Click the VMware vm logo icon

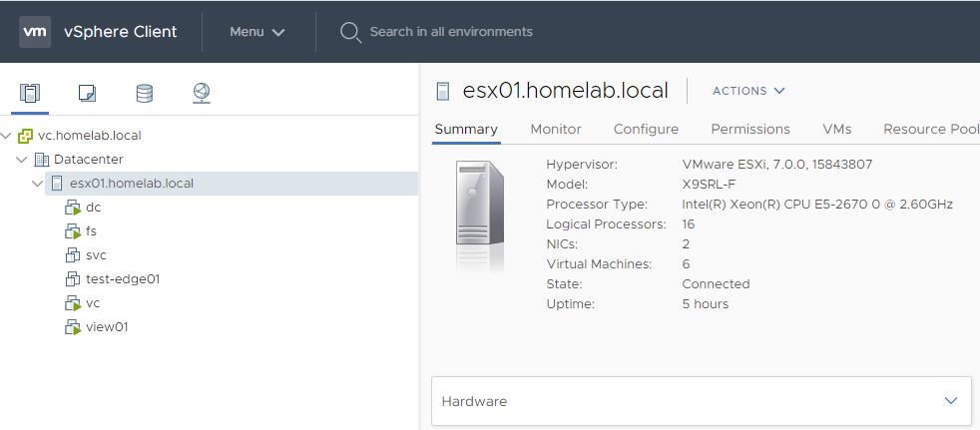click(35, 32)
